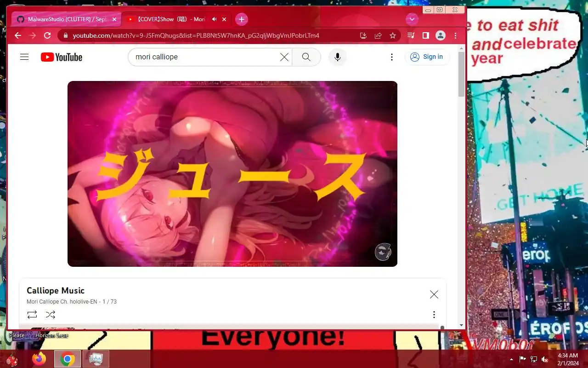This screenshot has width=588, height=368.
Task: Click the channel watermark in video corner
Action: click(383, 252)
